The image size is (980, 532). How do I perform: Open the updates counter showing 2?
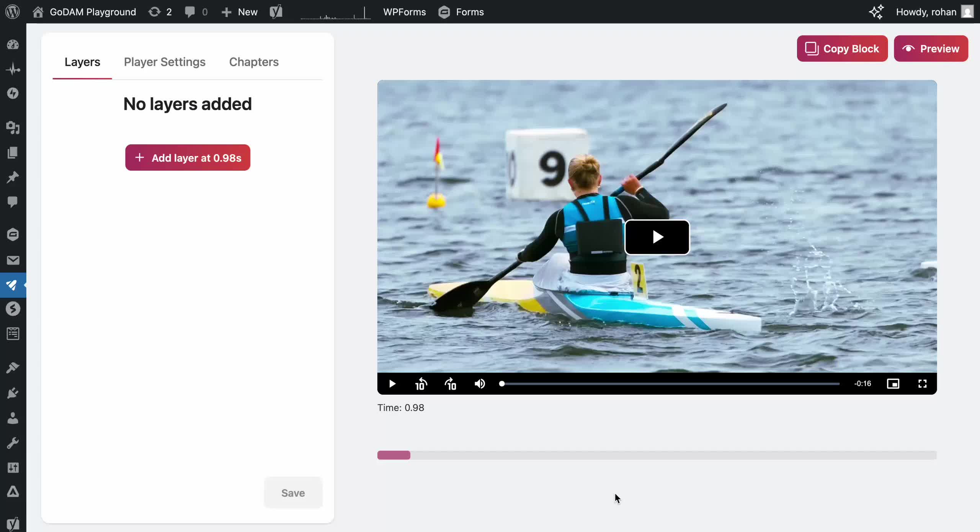160,12
